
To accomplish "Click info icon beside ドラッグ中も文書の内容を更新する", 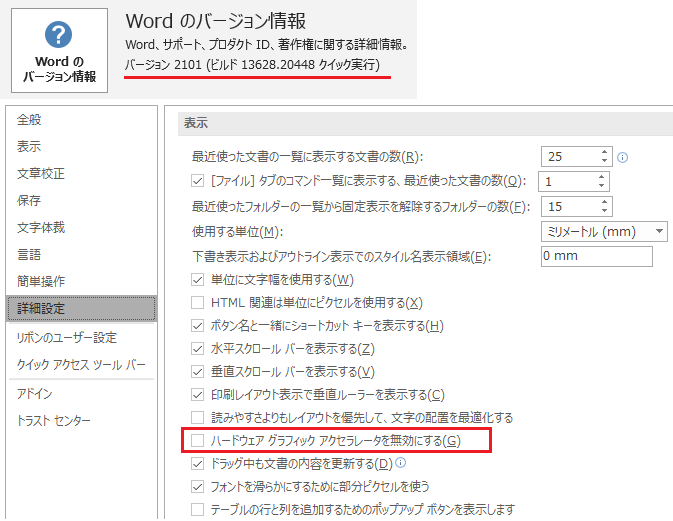I will pos(400,463).
